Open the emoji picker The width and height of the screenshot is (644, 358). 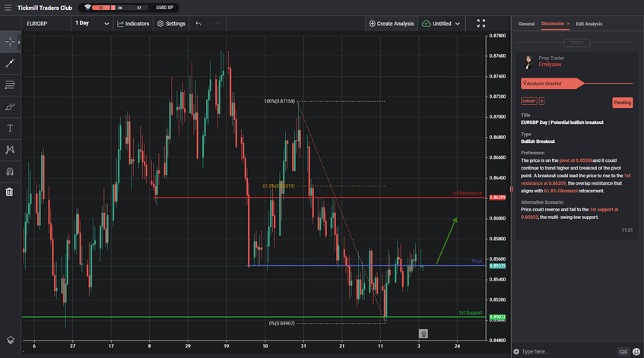[x=636, y=351]
